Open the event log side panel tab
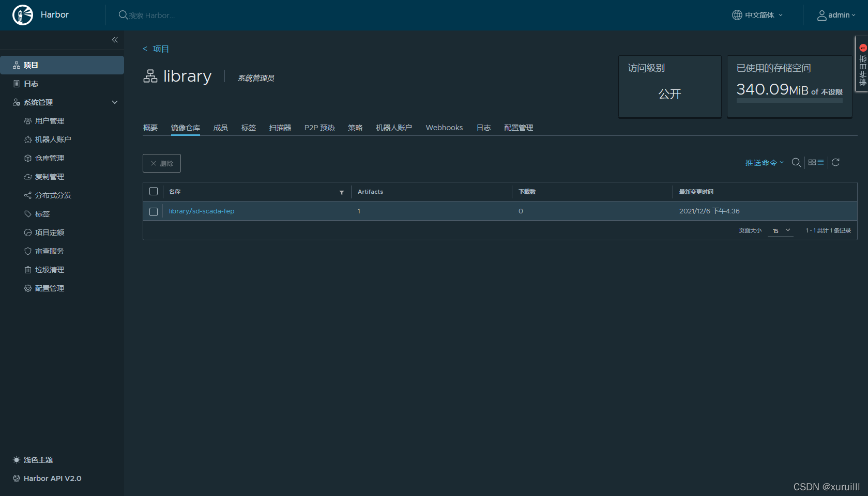 click(x=862, y=64)
